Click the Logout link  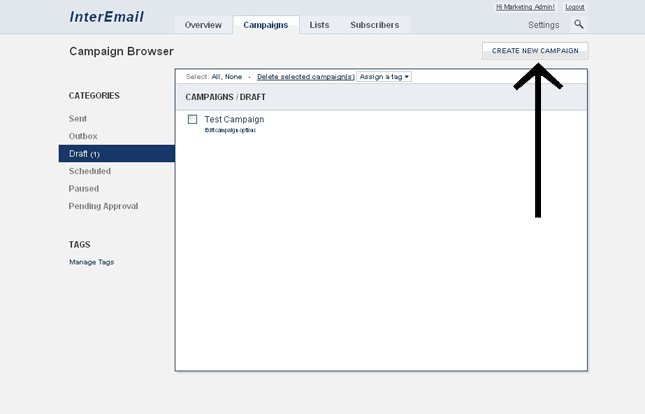coord(575,7)
